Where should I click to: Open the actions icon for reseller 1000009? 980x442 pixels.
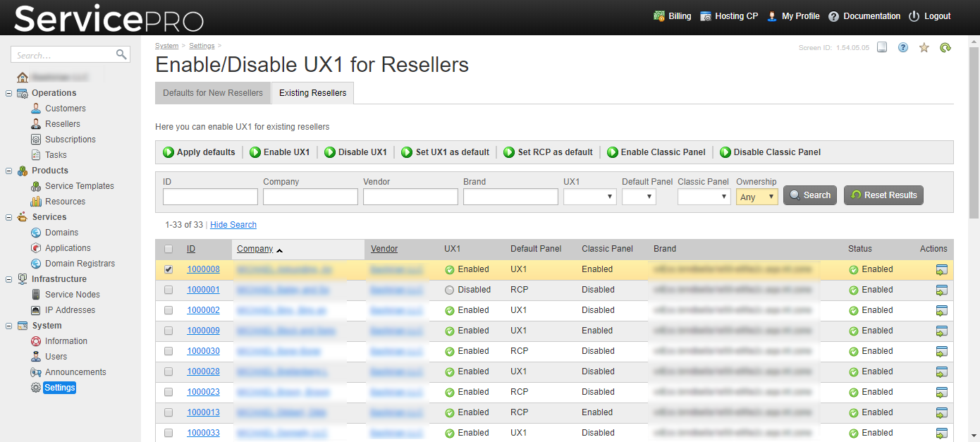[x=941, y=331]
